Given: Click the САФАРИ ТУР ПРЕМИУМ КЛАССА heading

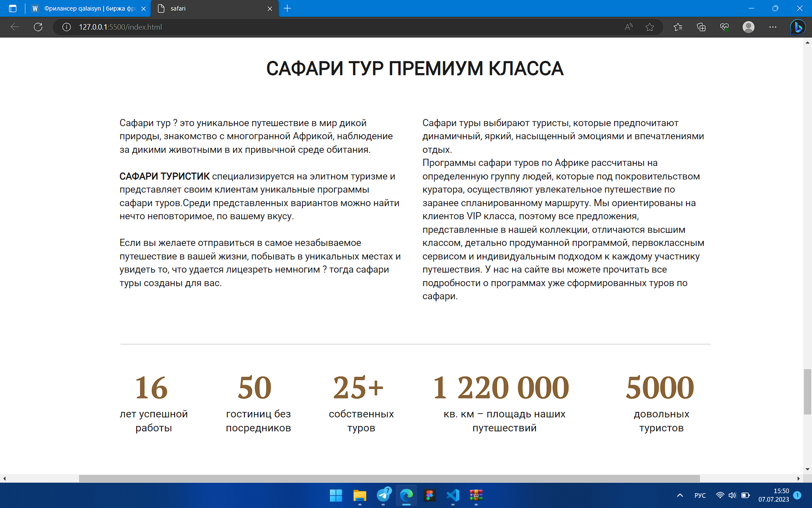Looking at the screenshot, I should 414,69.
